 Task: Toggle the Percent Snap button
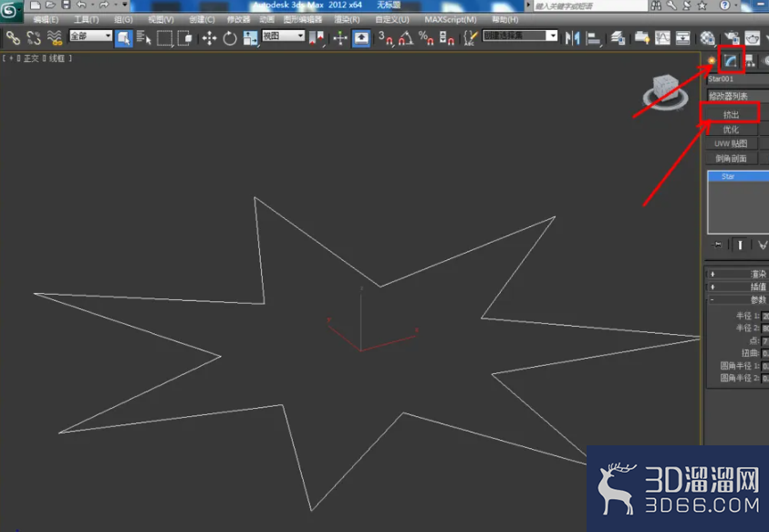point(426,37)
